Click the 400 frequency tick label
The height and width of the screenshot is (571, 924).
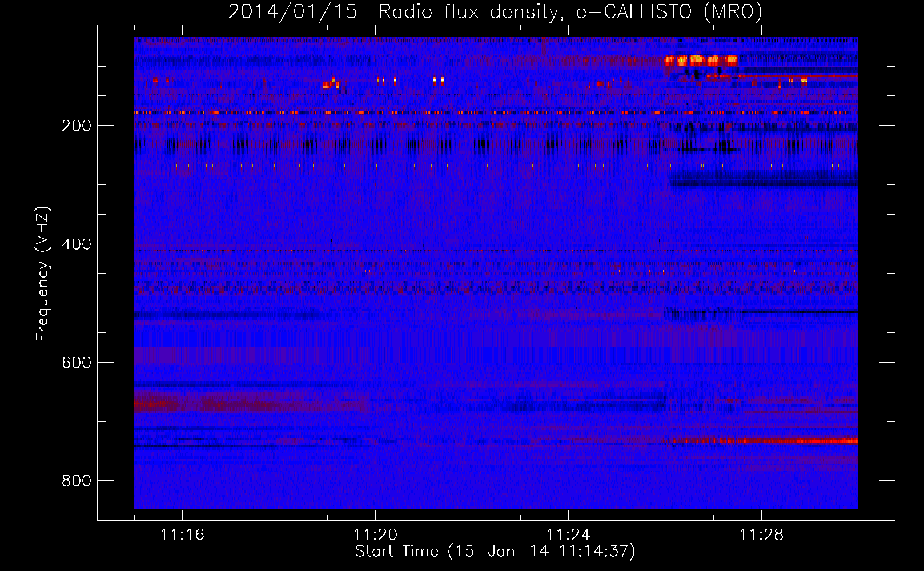point(77,244)
